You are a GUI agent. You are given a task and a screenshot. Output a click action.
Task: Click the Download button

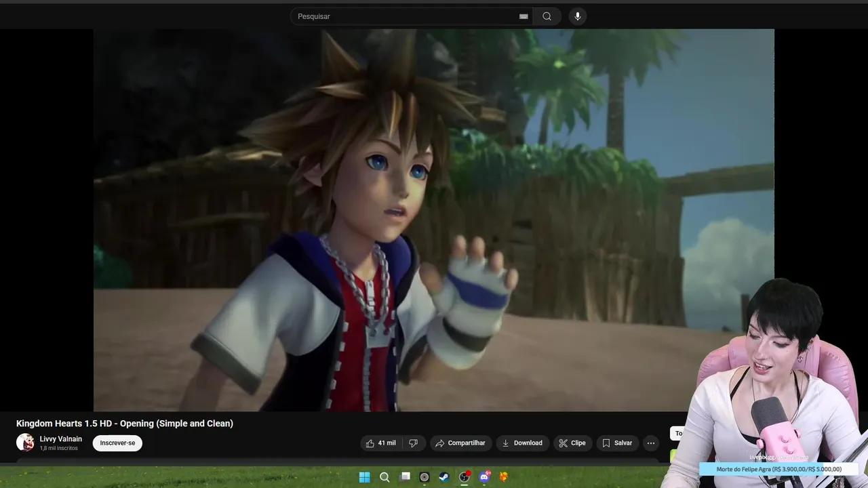point(522,443)
